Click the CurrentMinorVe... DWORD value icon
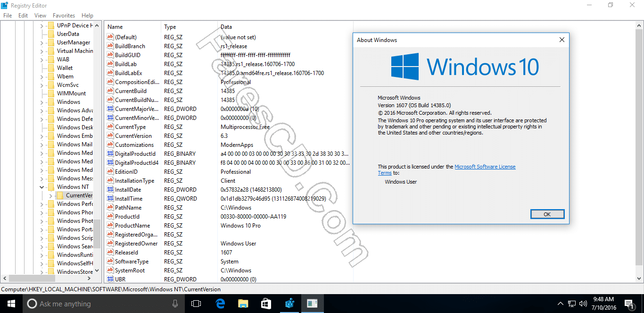 [110, 118]
